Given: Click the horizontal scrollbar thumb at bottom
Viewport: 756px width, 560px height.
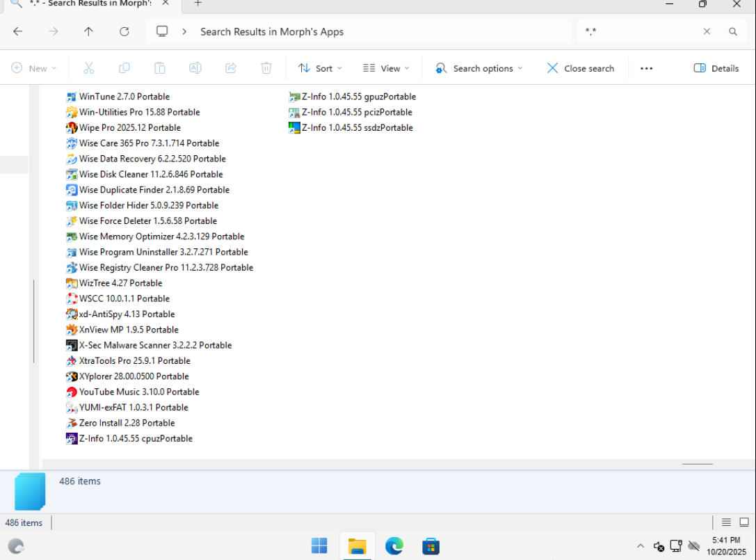Looking at the screenshot, I should click(x=697, y=464).
